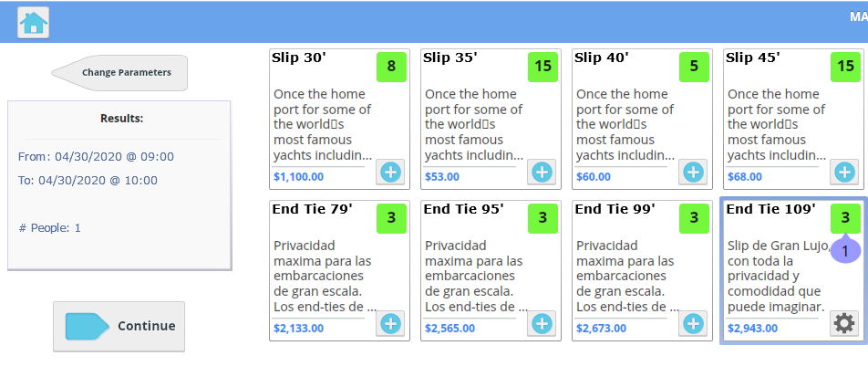Open End Tie 79' $2,133.00 price
This screenshot has height=377, width=868.
tap(298, 329)
